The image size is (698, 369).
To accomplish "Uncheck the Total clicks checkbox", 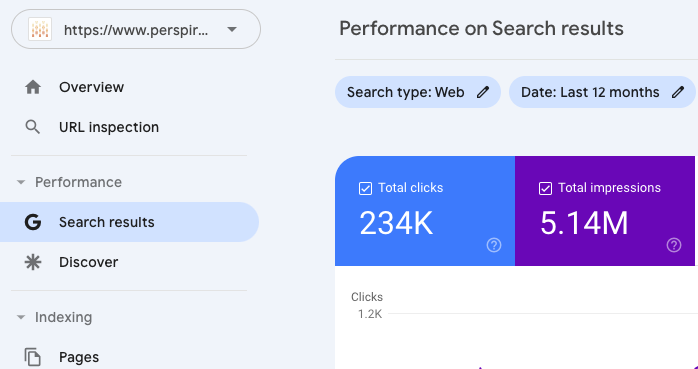I will tap(365, 188).
